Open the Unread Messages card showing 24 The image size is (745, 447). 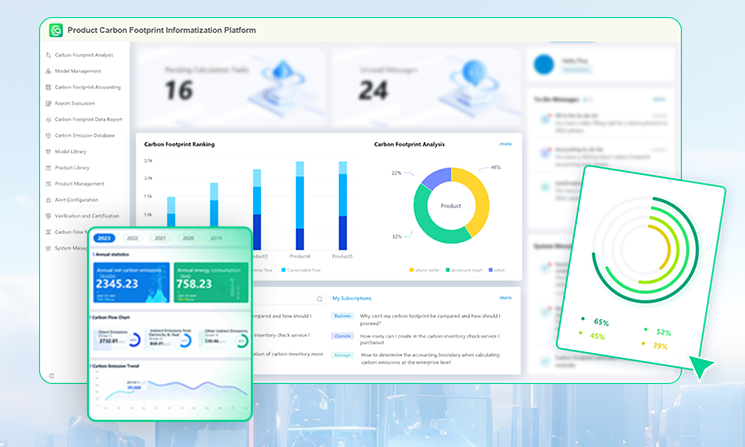(x=426, y=87)
